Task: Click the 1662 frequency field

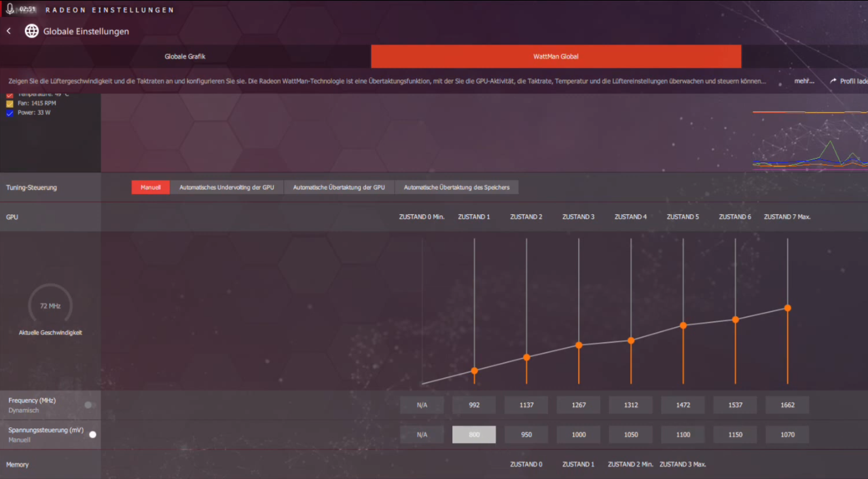Action: [x=787, y=405]
